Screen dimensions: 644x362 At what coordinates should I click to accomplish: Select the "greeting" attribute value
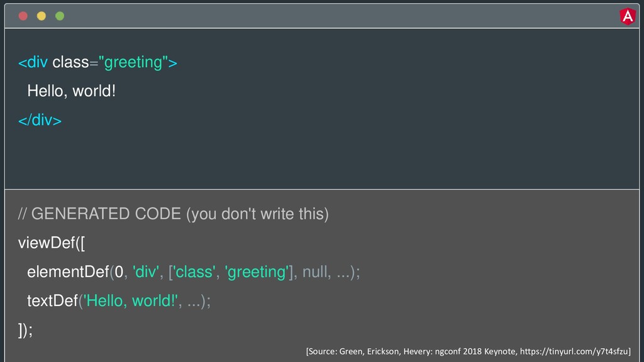(133, 62)
